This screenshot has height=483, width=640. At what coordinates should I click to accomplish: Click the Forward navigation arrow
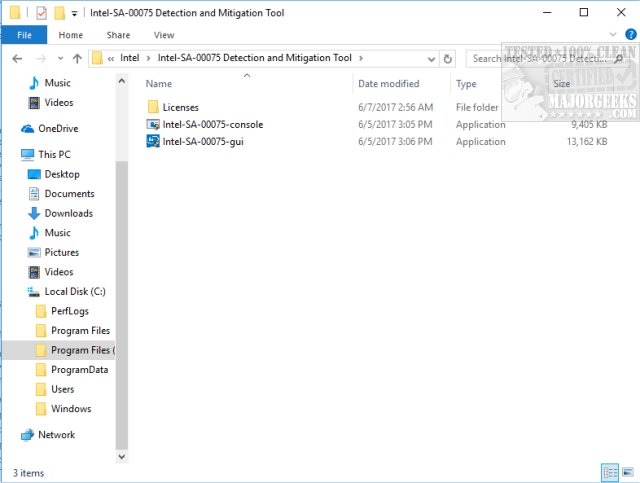click(41, 59)
